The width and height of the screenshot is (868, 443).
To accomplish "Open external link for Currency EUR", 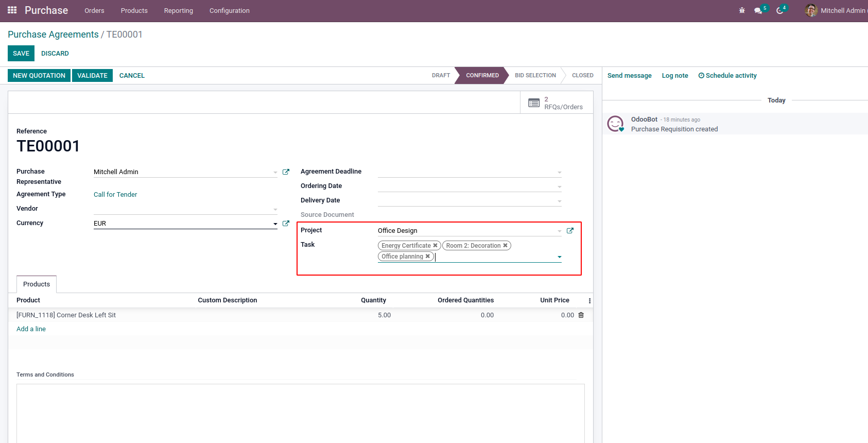I will pos(286,224).
